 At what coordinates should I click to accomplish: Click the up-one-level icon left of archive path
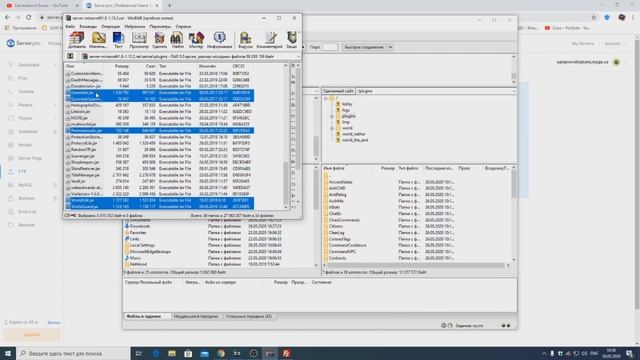point(70,56)
